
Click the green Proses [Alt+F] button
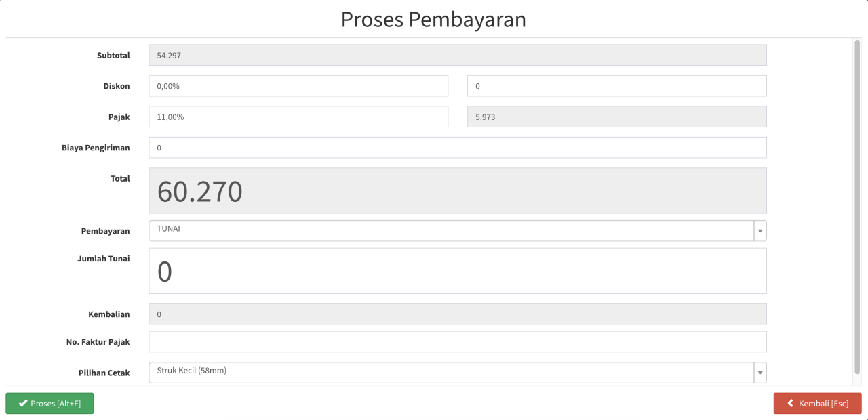50,403
